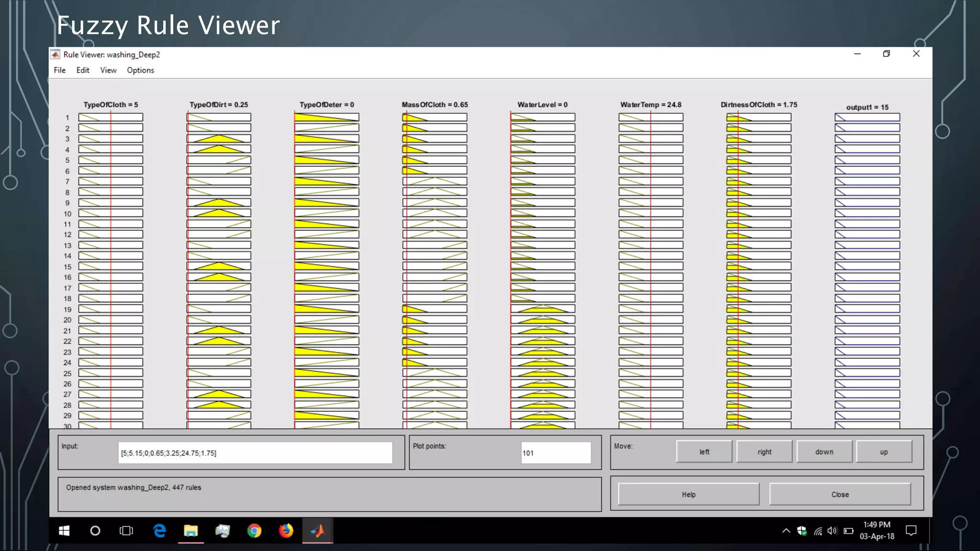Screen dimensions: 980x551
Task: Open the volume speaker tray icon
Action: (x=833, y=530)
